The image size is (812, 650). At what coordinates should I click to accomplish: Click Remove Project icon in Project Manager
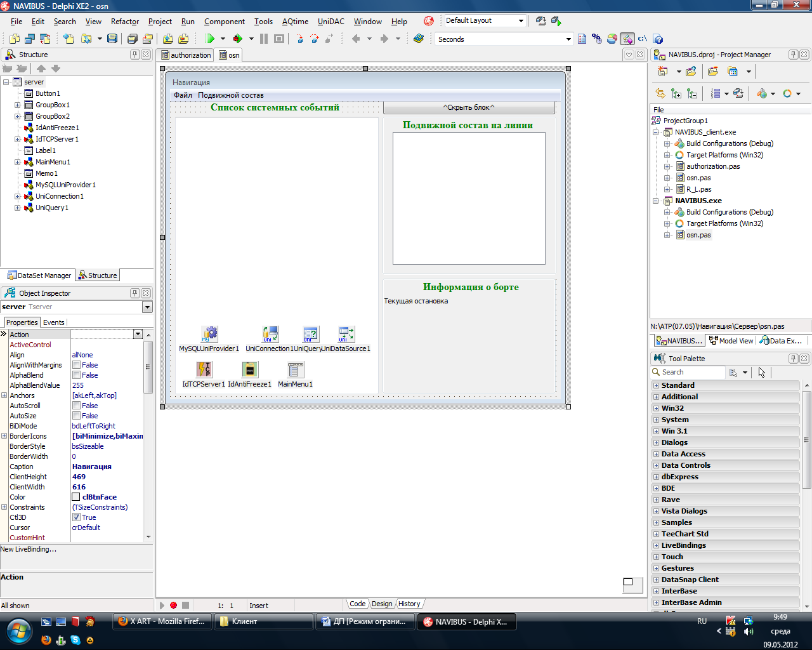click(x=713, y=71)
